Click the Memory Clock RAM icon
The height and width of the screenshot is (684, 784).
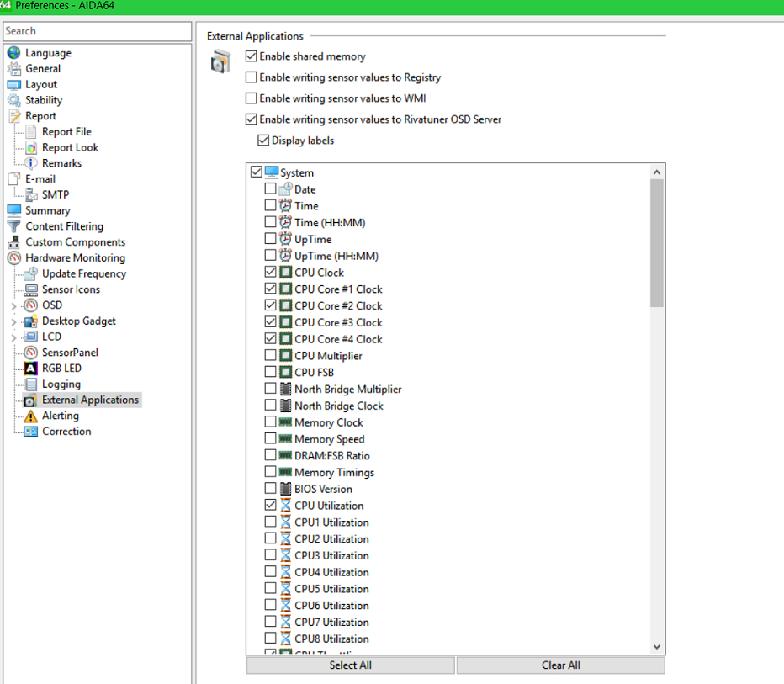285,422
